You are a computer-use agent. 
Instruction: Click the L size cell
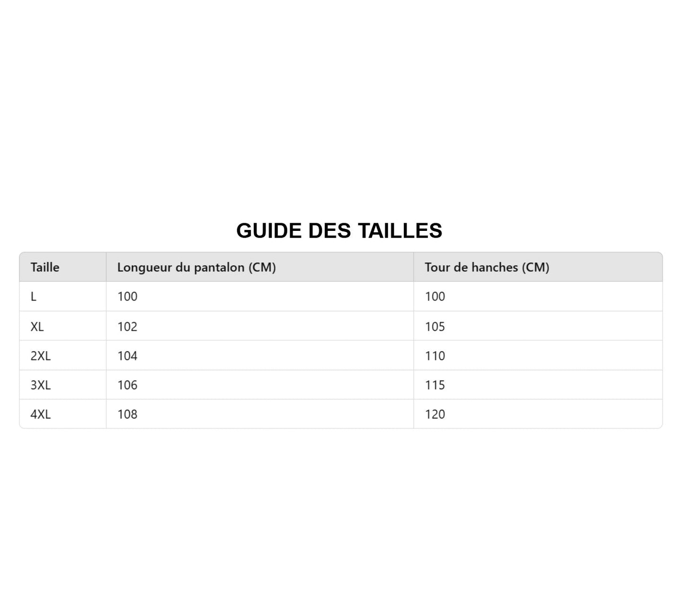coord(34,297)
